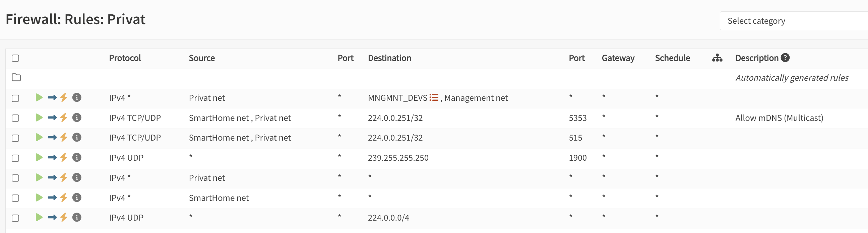Select the checkbox for the Allow mDNS rule
The height and width of the screenshot is (233, 868).
coord(15,118)
